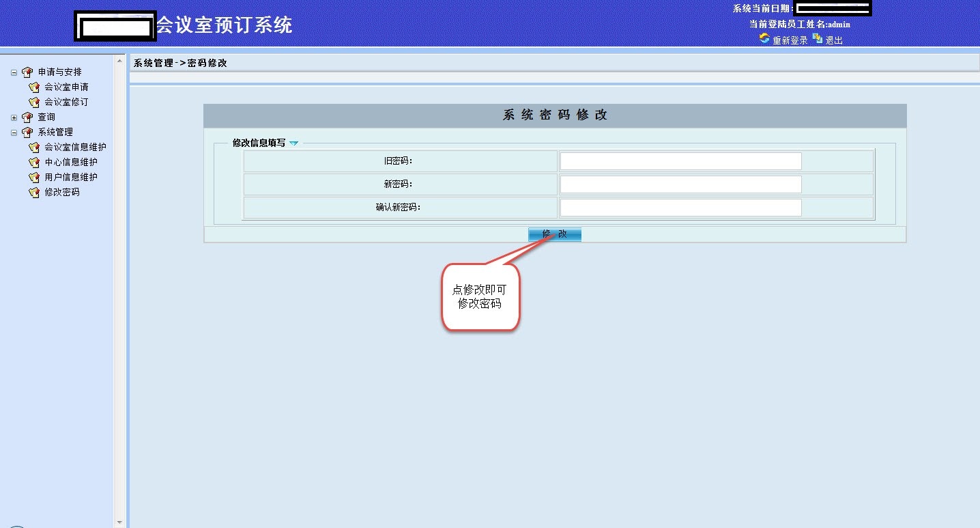Open 中心信息维护 page
This screenshot has height=528, width=980.
pos(71,162)
